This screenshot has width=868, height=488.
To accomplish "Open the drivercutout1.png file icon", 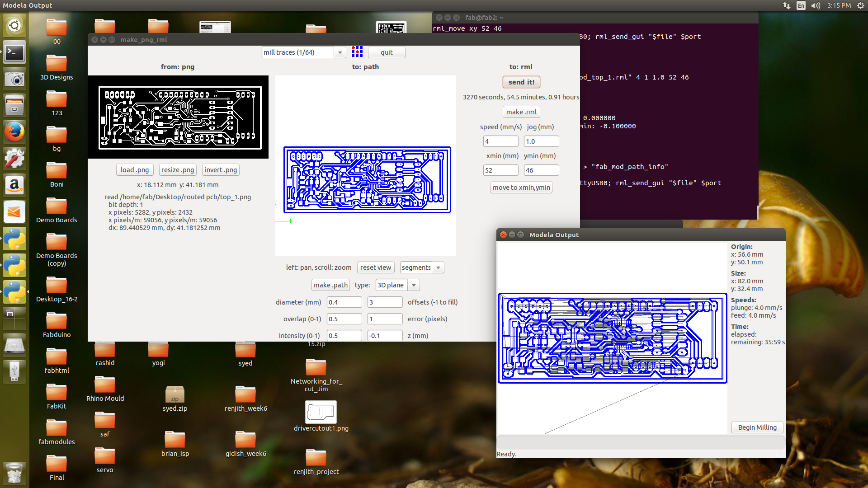I will 321,412.
